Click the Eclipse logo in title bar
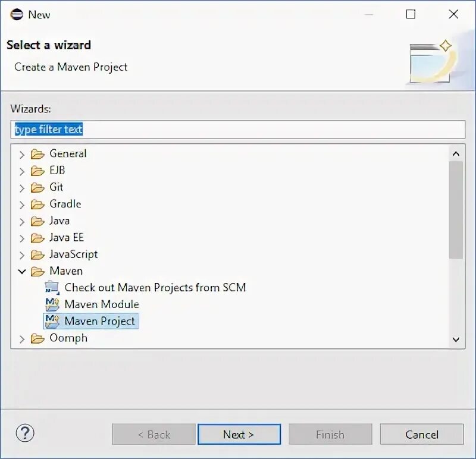Viewport: 476px width, 459px height. click(17, 14)
